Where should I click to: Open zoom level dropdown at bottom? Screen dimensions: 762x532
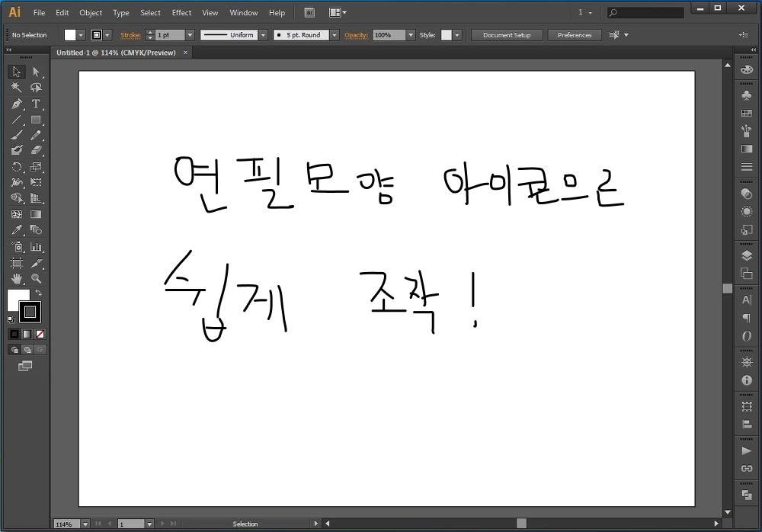[85, 524]
